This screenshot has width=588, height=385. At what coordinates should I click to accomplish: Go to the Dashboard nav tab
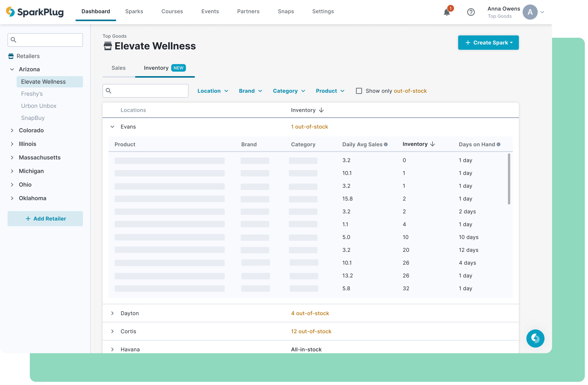coord(96,11)
